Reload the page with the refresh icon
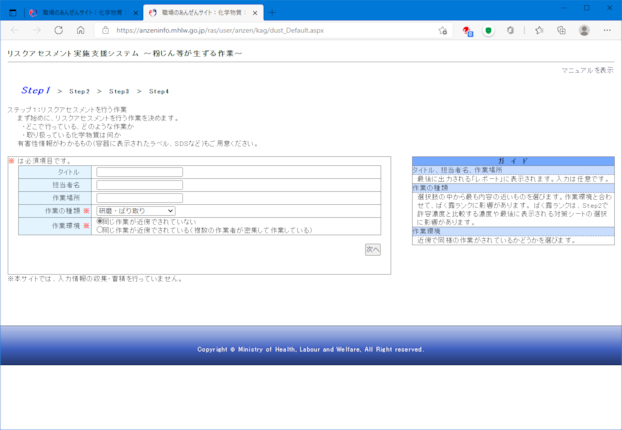The height and width of the screenshot is (430, 622). [x=59, y=30]
